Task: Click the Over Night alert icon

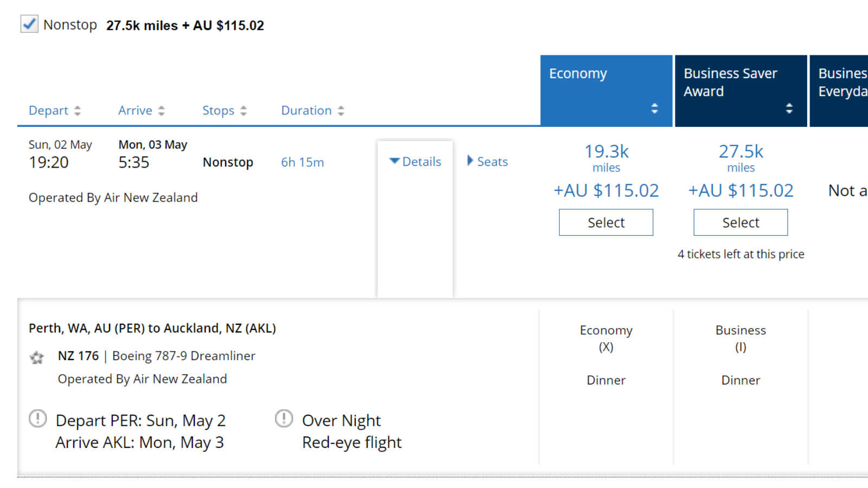Action: [x=284, y=419]
